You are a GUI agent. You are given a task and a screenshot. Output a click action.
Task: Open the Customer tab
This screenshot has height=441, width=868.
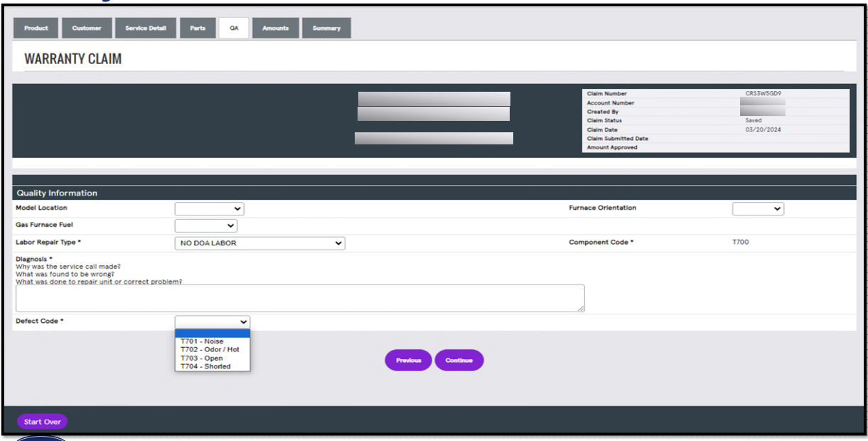[x=87, y=28]
